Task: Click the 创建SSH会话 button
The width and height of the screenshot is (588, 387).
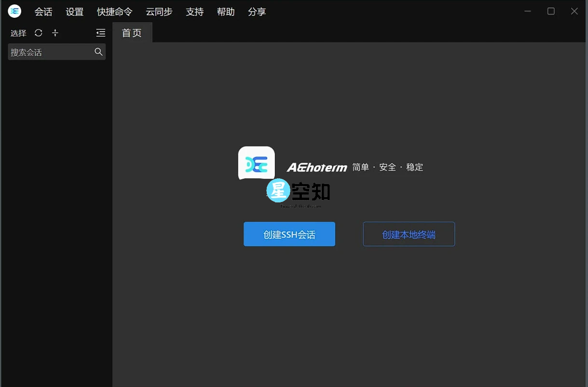Action: (289, 234)
